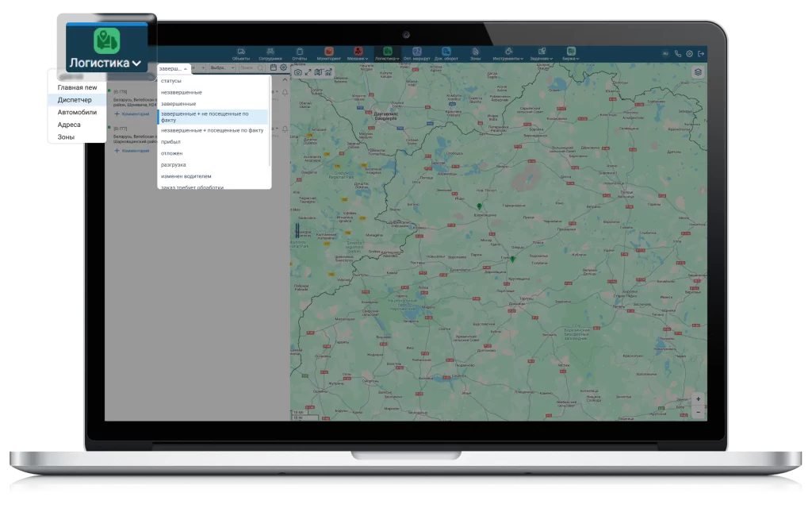Click the map zoom in plus button
This screenshot has width=812, height=508.
click(698, 399)
